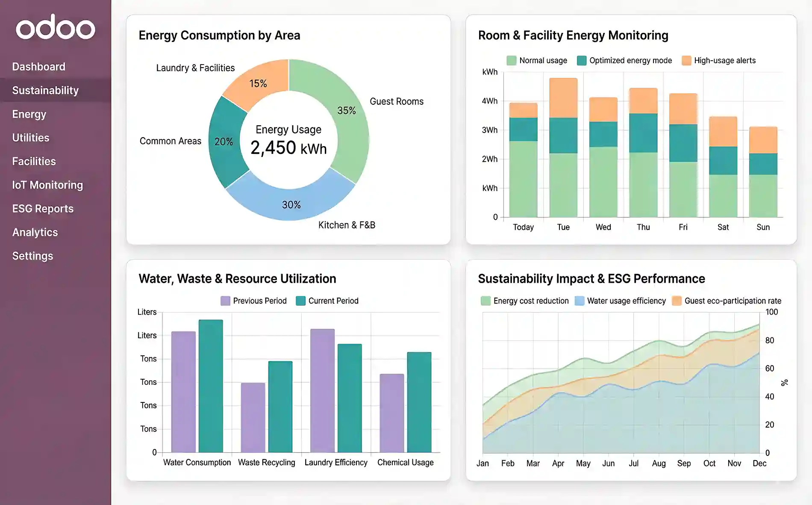Open the Settings page
This screenshot has width=812, height=505.
tap(32, 255)
